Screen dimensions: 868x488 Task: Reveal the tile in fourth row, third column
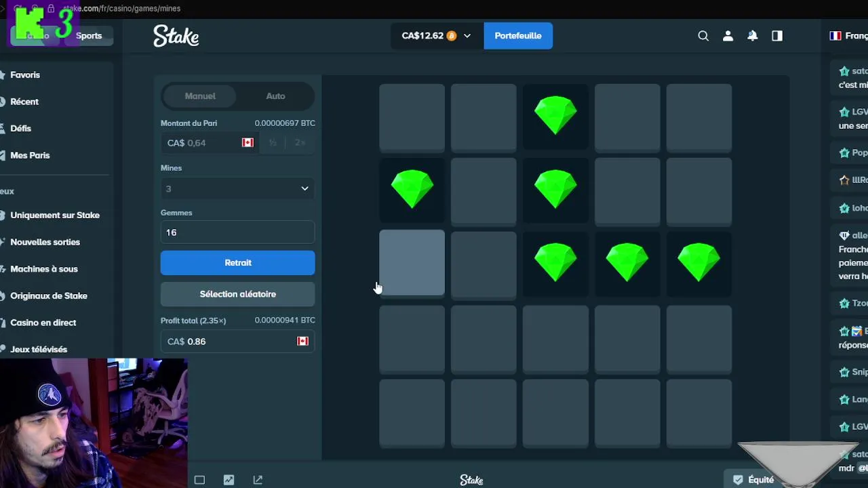555,338
